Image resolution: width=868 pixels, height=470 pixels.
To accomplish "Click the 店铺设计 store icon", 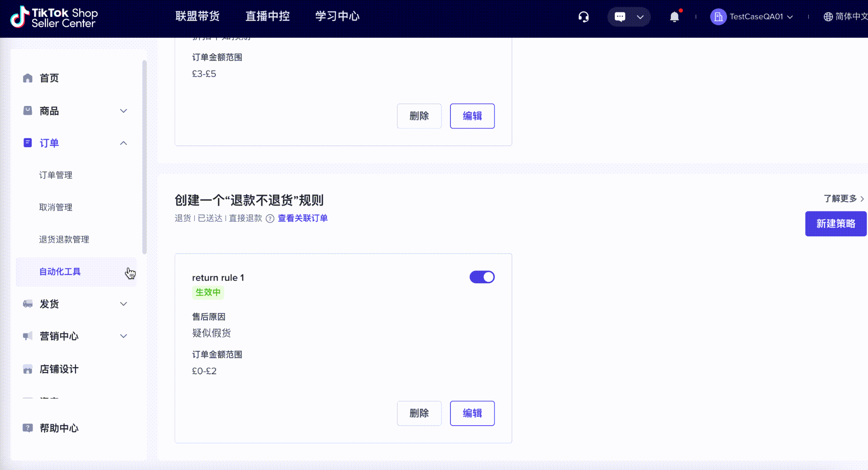I will (x=27, y=369).
